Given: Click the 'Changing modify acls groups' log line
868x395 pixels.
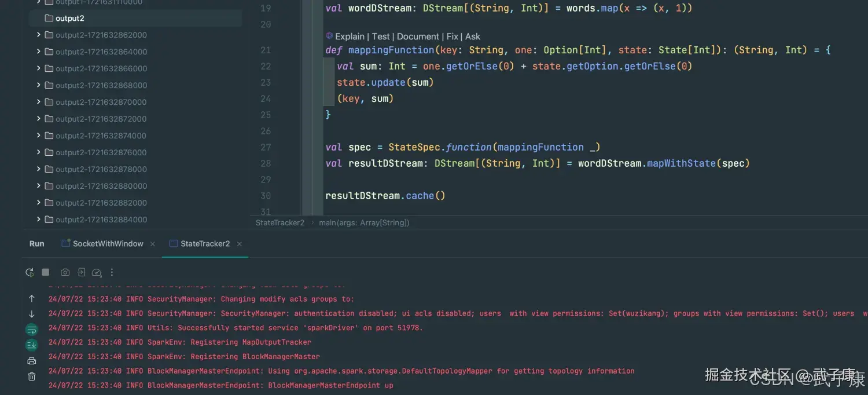Looking at the screenshot, I should [201, 299].
